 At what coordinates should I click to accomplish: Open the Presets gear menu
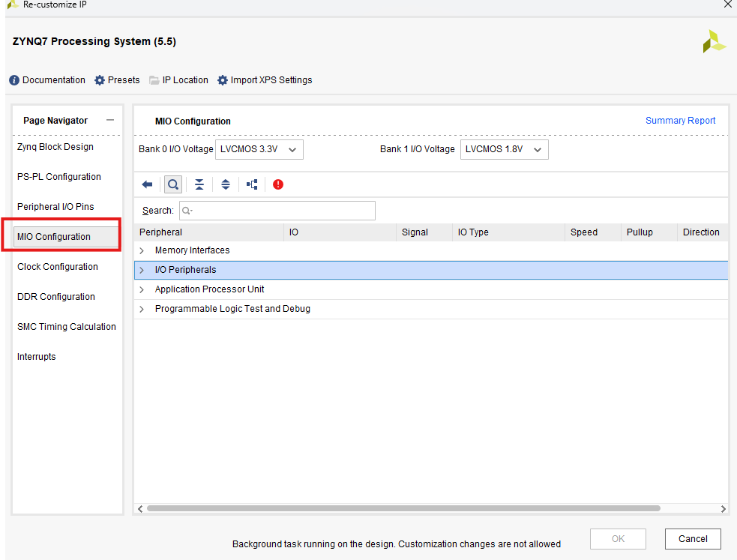coord(117,80)
